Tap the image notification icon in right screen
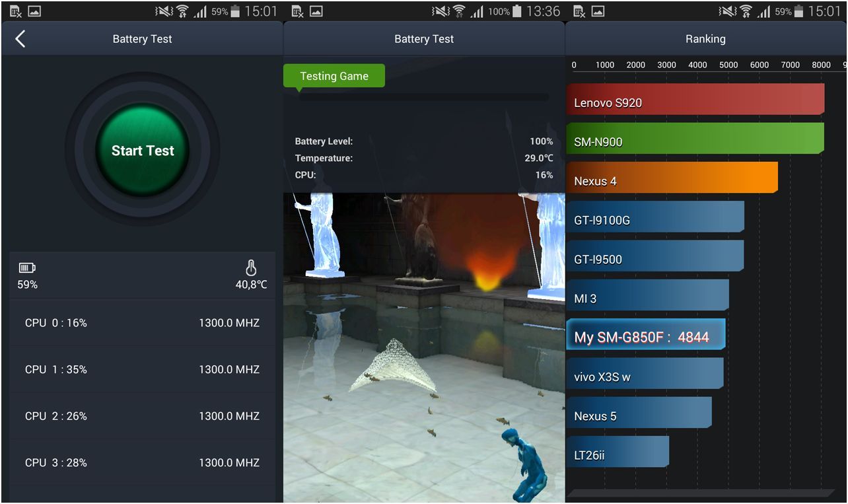This screenshot has height=504, width=848. pyautogui.click(x=598, y=11)
